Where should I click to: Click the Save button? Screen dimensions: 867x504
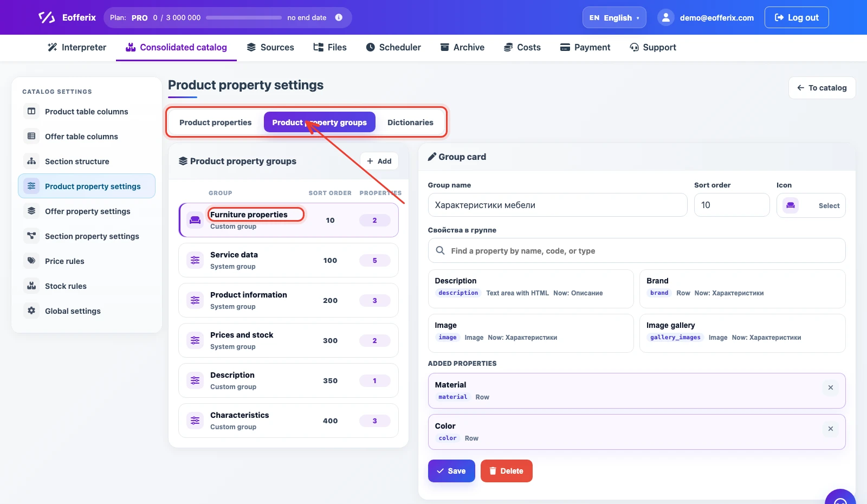(451, 471)
